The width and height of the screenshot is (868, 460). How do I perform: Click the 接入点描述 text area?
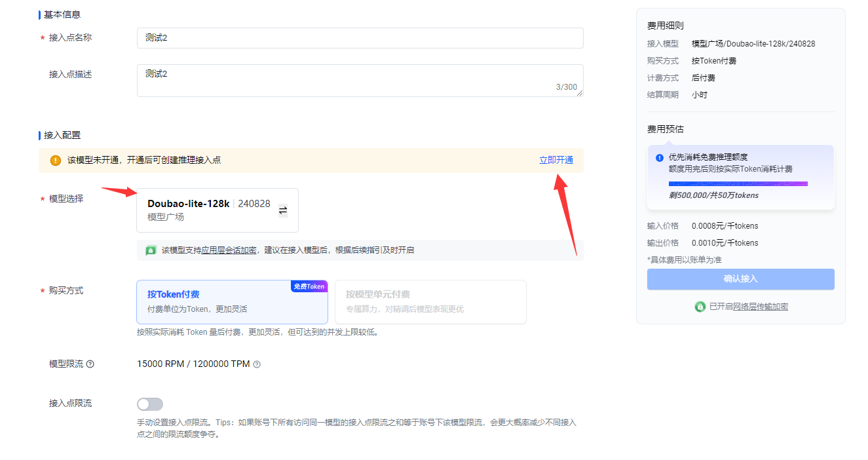(360, 80)
